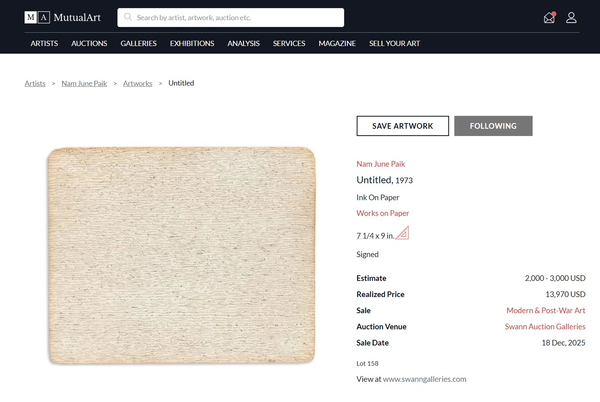The height and width of the screenshot is (402, 600).
Task: Open the Auctions menu
Action: point(89,44)
